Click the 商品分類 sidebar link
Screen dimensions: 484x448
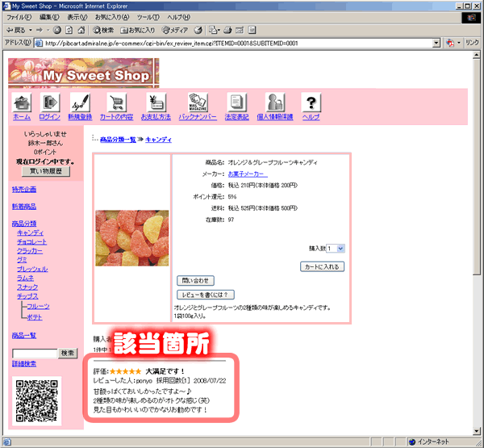(24, 224)
